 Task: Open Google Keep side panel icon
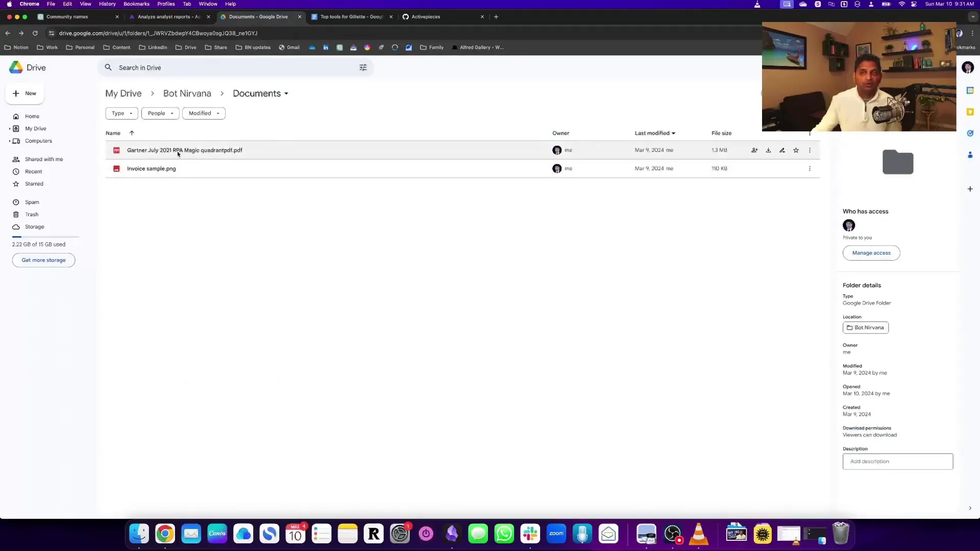click(970, 112)
